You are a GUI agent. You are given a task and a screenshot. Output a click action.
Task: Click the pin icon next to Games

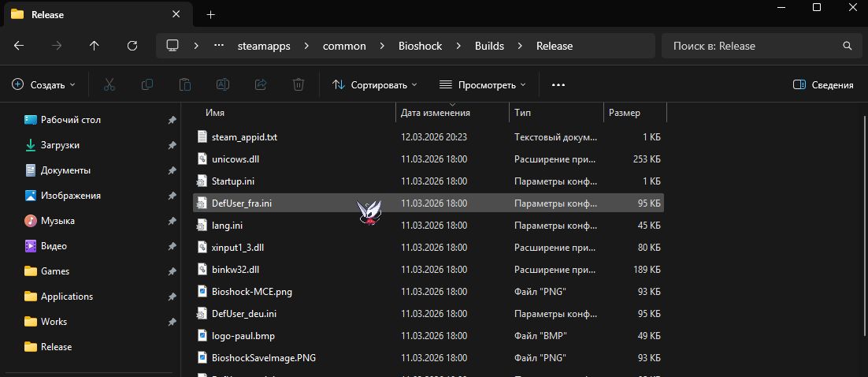click(x=172, y=271)
